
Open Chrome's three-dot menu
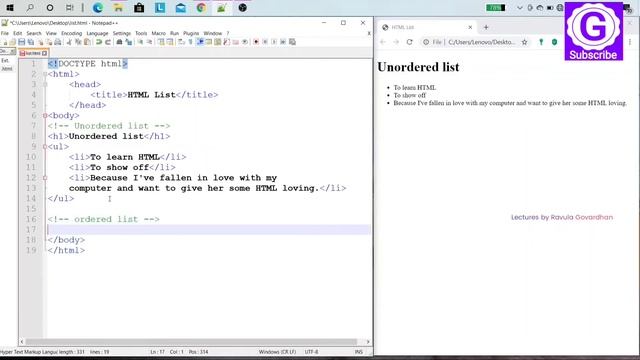(630, 42)
